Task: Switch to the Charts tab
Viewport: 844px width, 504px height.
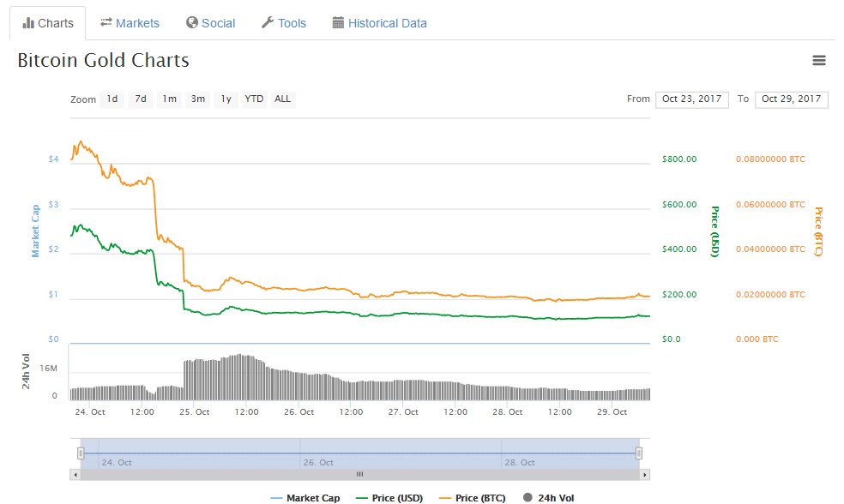Action: click(x=48, y=23)
